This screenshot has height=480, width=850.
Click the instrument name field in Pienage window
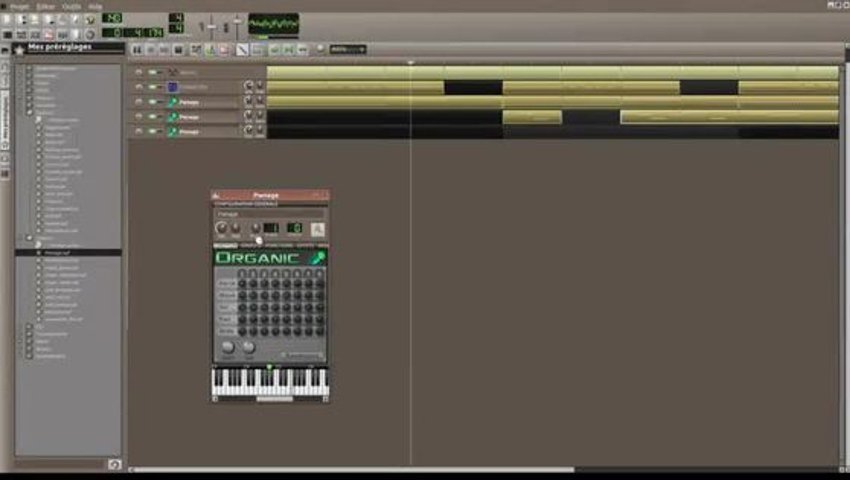[x=269, y=214]
